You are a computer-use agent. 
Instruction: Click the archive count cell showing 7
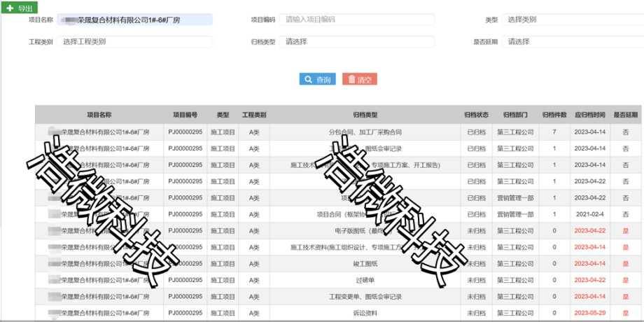click(554, 132)
